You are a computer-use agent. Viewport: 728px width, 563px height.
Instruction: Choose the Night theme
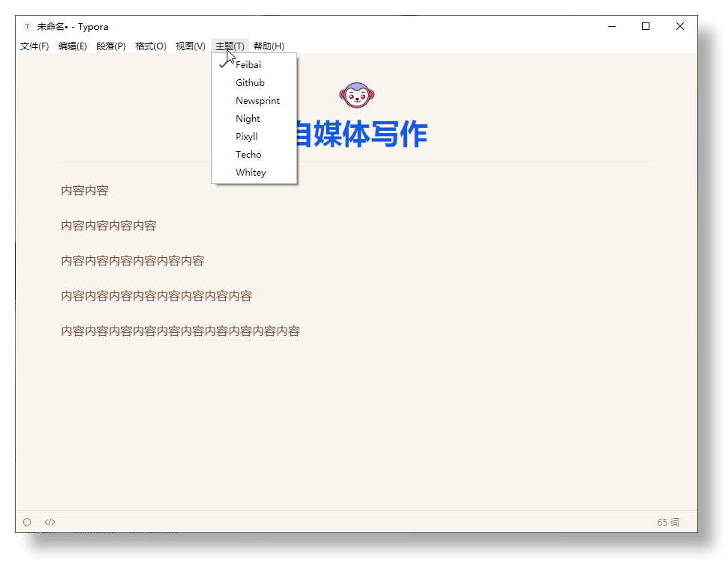[x=248, y=119]
